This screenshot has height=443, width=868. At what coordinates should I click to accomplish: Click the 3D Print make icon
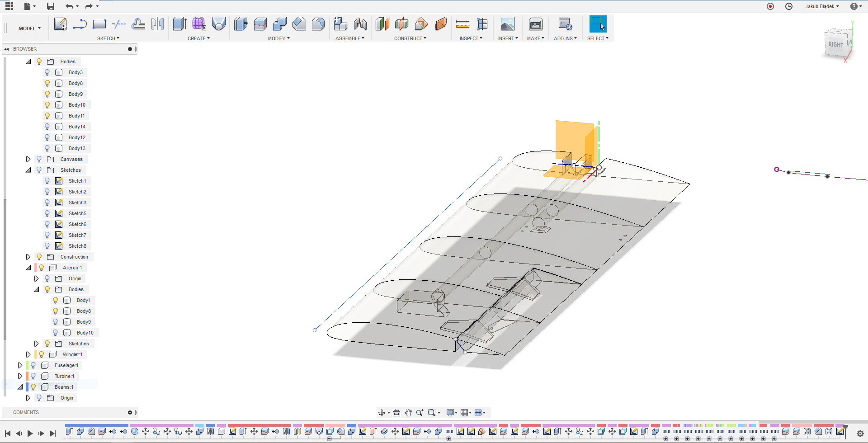coord(535,24)
